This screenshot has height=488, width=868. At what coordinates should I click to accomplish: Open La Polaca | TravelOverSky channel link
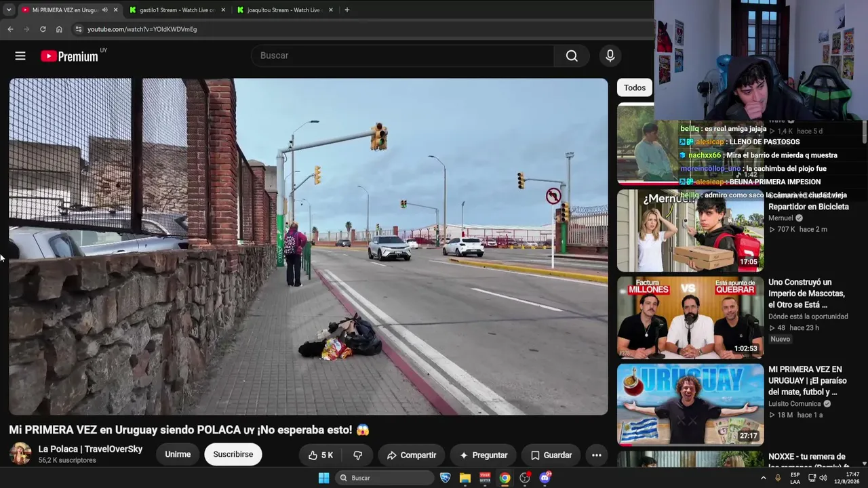(x=90, y=449)
